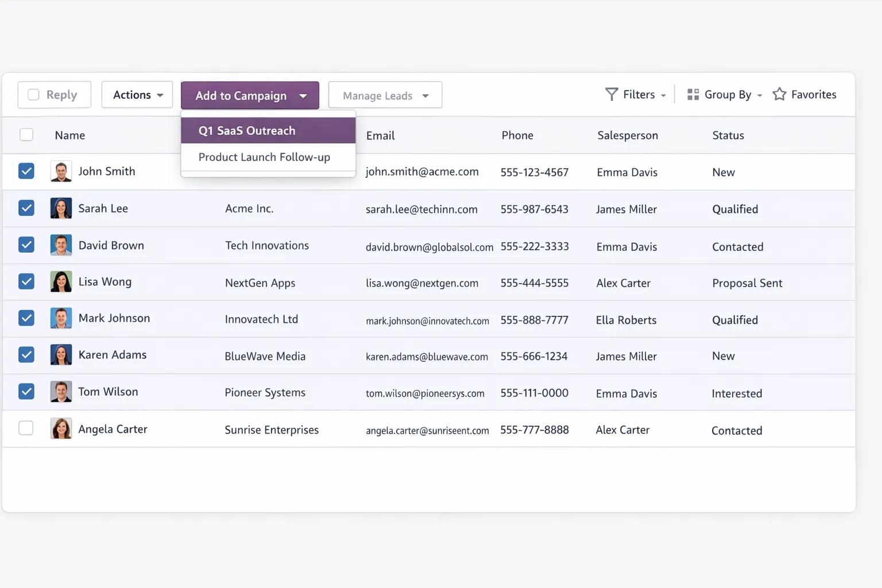Click the Reply button
This screenshot has height=588, width=882.
point(54,94)
